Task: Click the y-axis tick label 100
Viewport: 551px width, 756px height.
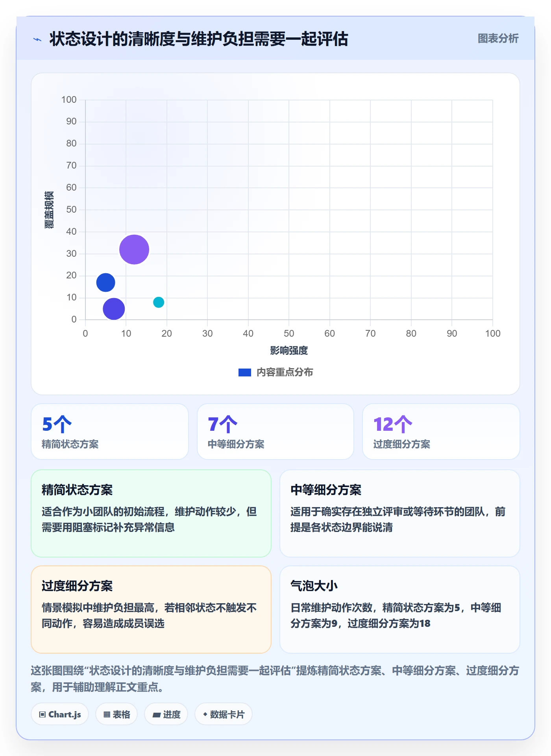Action: [x=69, y=100]
